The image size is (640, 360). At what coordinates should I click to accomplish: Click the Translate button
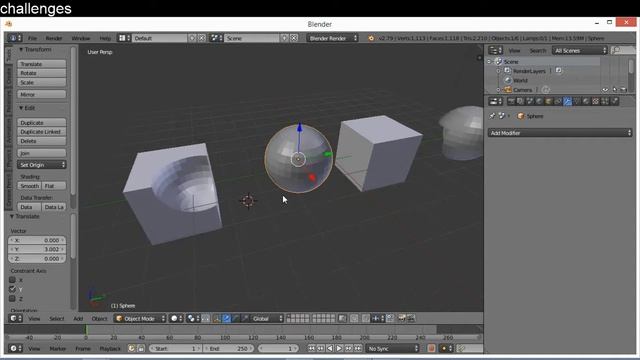[x=42, y=64]
